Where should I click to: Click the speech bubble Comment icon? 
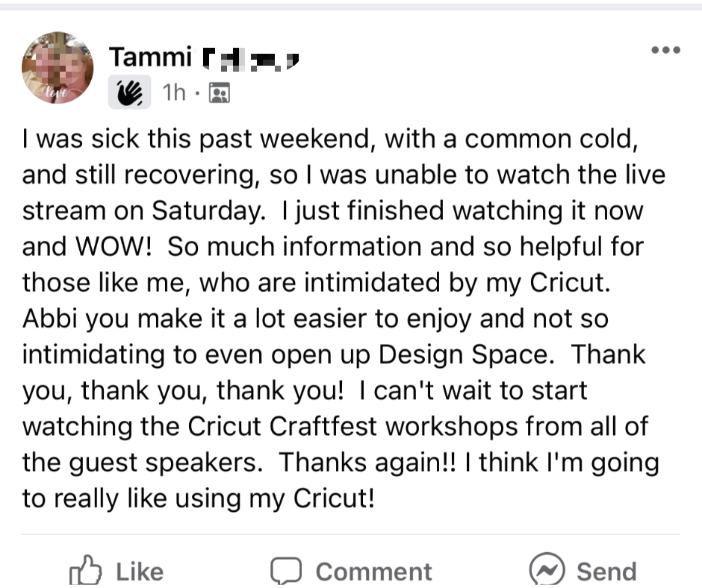[284, 572]
